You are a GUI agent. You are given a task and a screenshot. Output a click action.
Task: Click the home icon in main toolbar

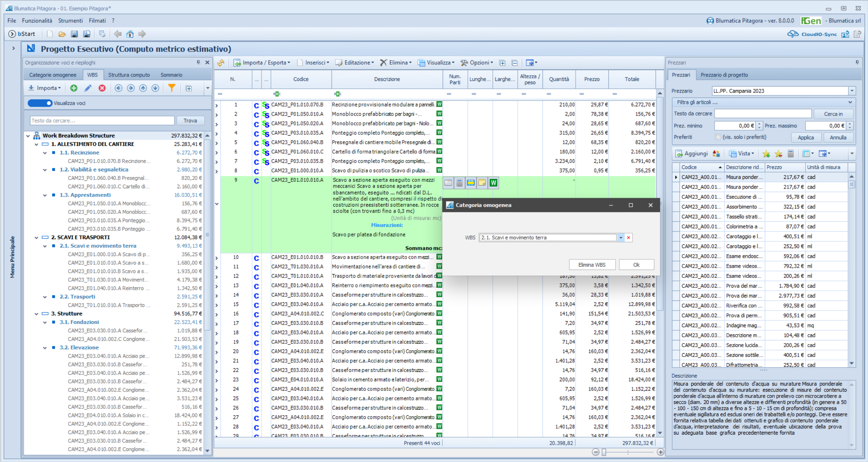tap(130, 34)
